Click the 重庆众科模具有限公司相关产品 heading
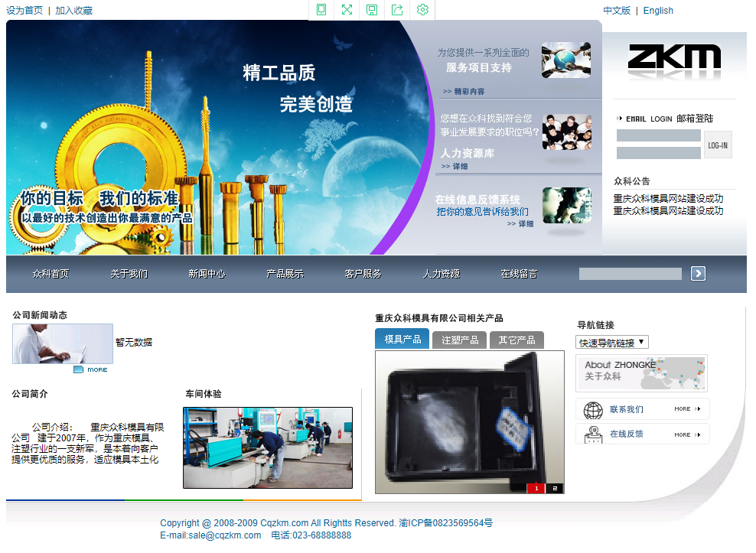756x553 pixels. [x=439, y=318]
